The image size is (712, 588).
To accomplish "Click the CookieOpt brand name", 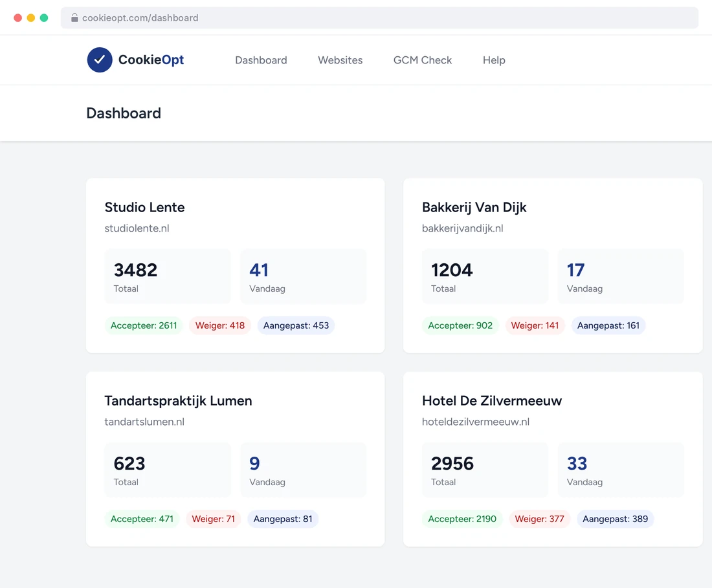I will (x=151, y=60).
